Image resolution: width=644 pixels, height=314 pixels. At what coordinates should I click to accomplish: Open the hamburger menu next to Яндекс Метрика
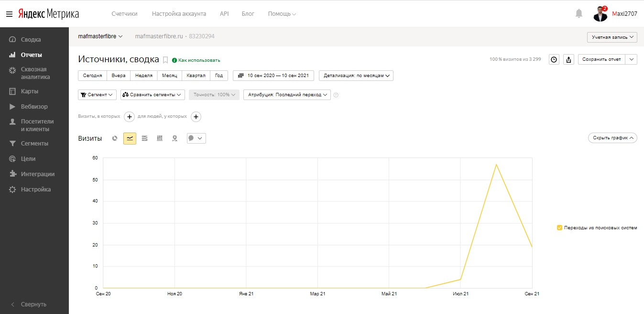coord(9,14)
